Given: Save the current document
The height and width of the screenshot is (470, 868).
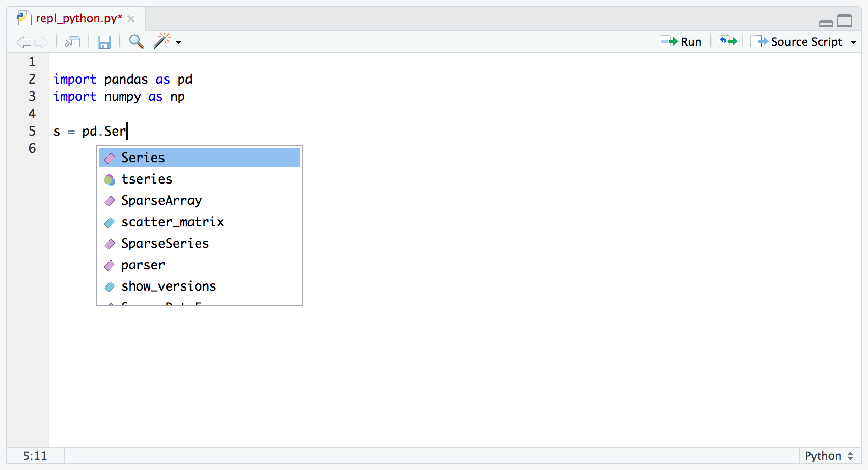Looking at the screenshot, I should point(104,42).
